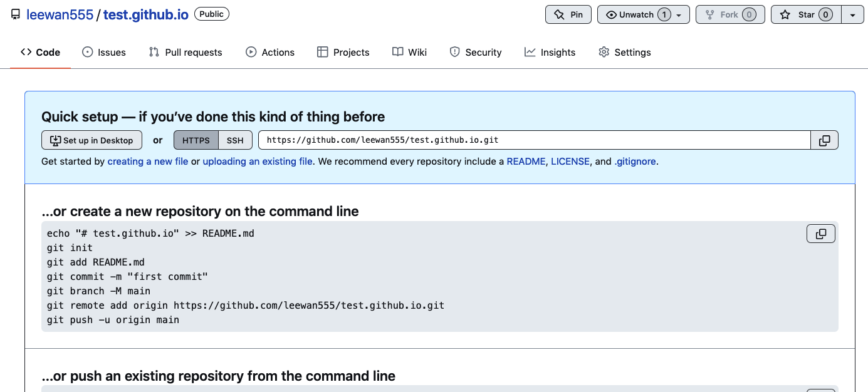Click the repository icon beside leewan555

click(16, 15)
